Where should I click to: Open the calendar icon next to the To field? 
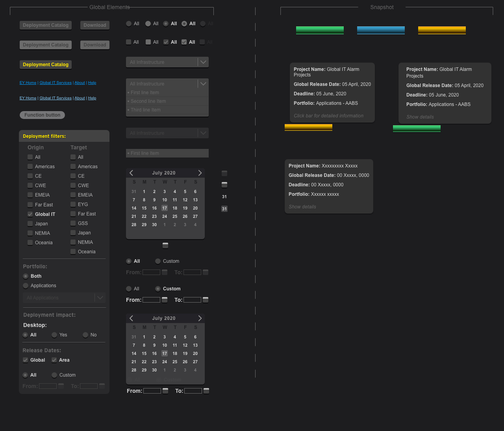pos(205,300)
